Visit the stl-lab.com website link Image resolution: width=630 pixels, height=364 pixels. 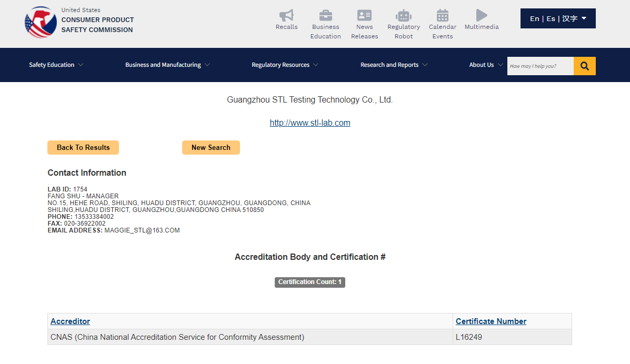(x=310, y=123)
